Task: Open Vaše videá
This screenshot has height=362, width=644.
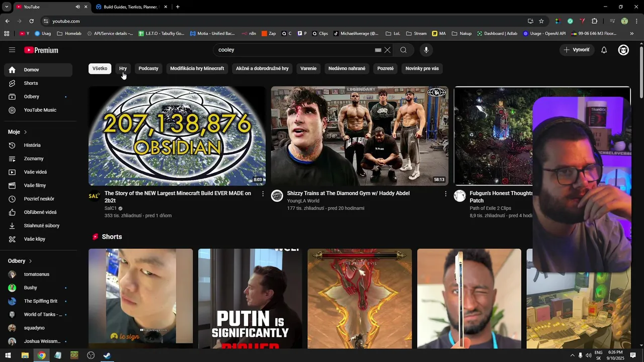Action: (38, 172)
